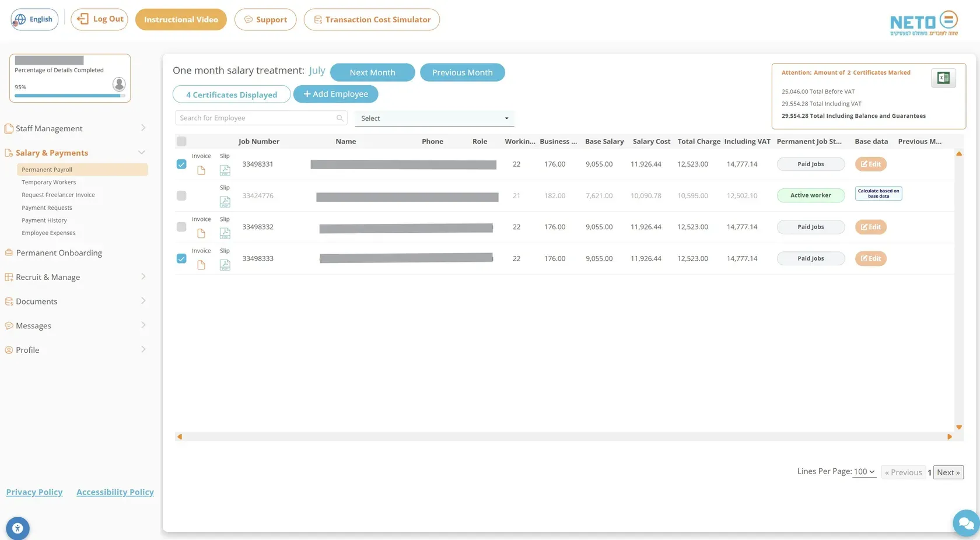The height and width of the screenshot is (540, 980).
Task: Uncheck the checkbox for job 33498331
Action: [x=181, y=164]
